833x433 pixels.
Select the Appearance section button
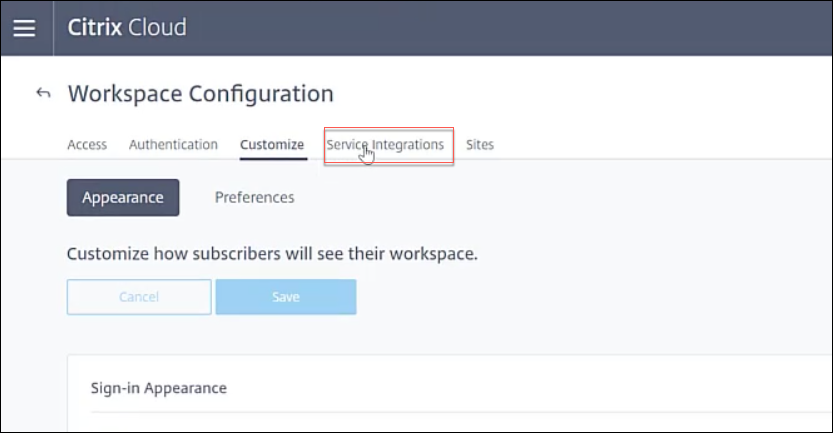[x=123, y=197]
